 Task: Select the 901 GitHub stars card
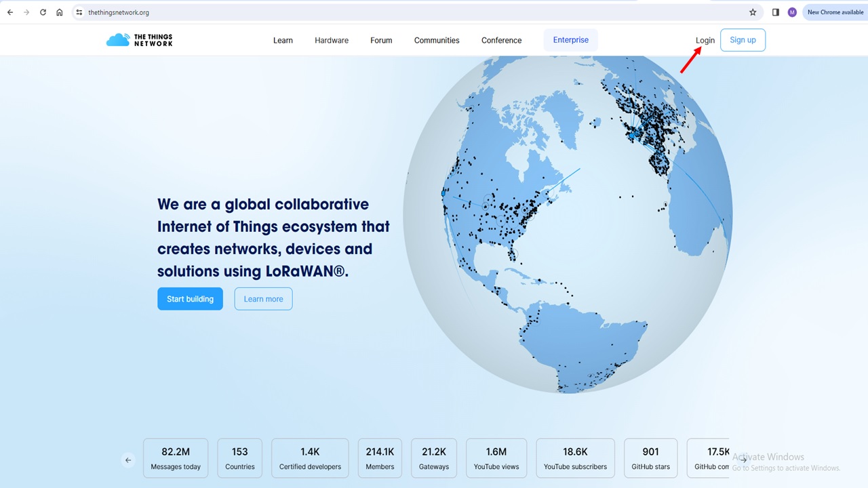click(651, 458)
